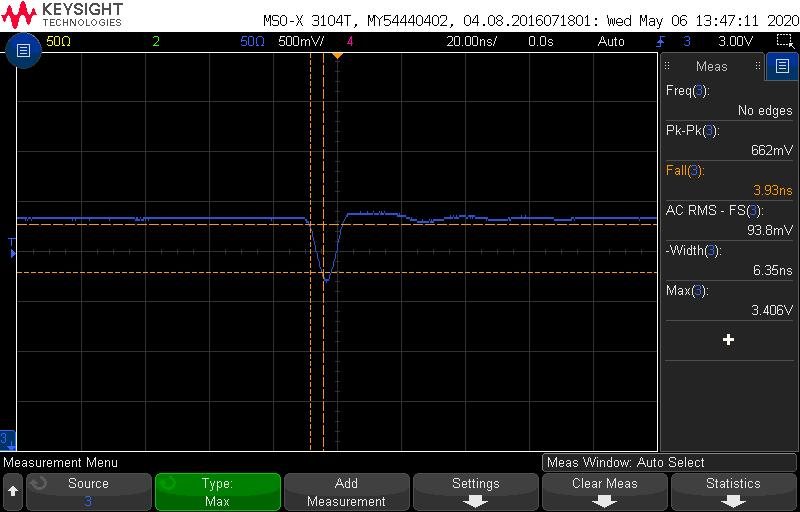Click the Meas Window: Auto Select field
The height and width of the screenshot is (512, 800).
tap(669, 463)
